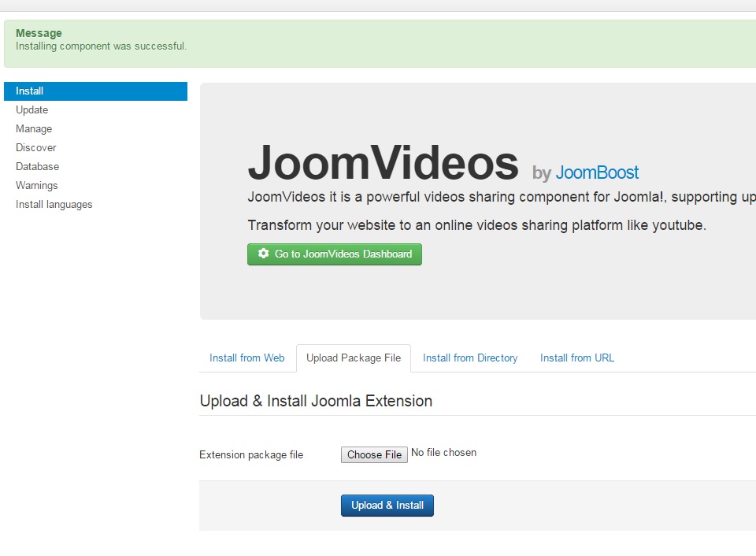Viewport: 756px width, 556px height.
Task: Open the Install sidebar section
Action: [x=95, y=91]
